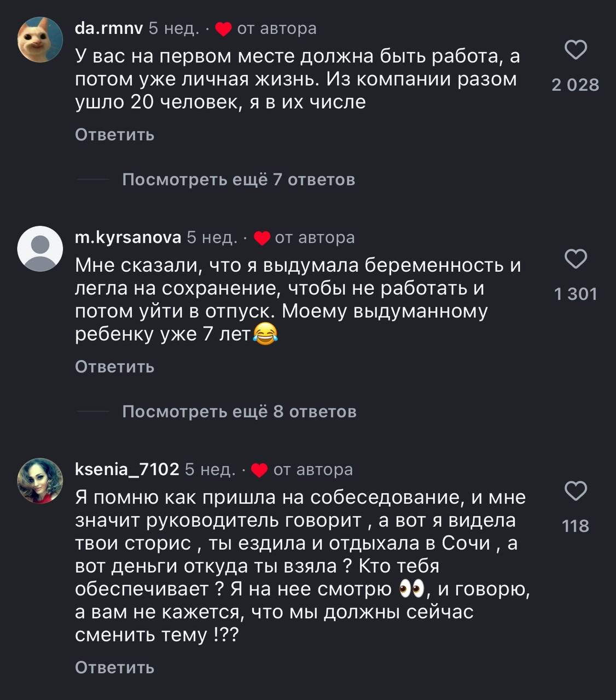Like da.rmnv's comment with the heart
Screen dimensions: 616x700
pyautogui.click(x=576, y=50)
